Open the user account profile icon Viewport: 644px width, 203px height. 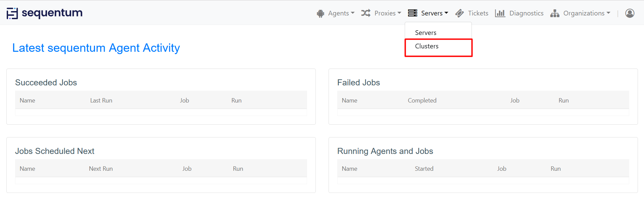click(x=630, y=13)
